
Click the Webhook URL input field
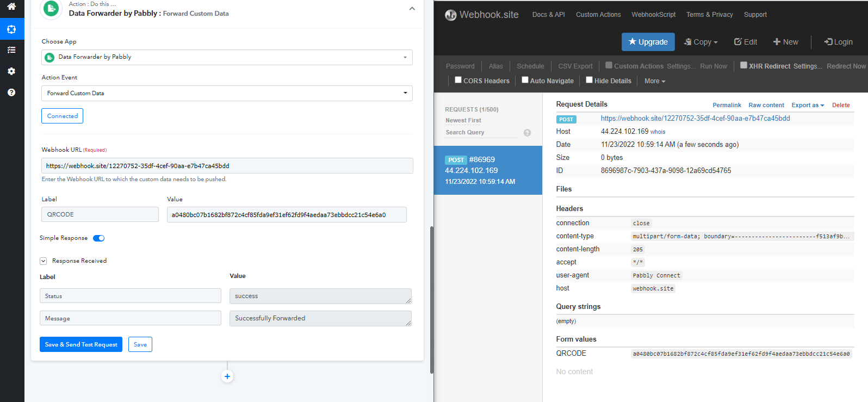click(227, 166)
